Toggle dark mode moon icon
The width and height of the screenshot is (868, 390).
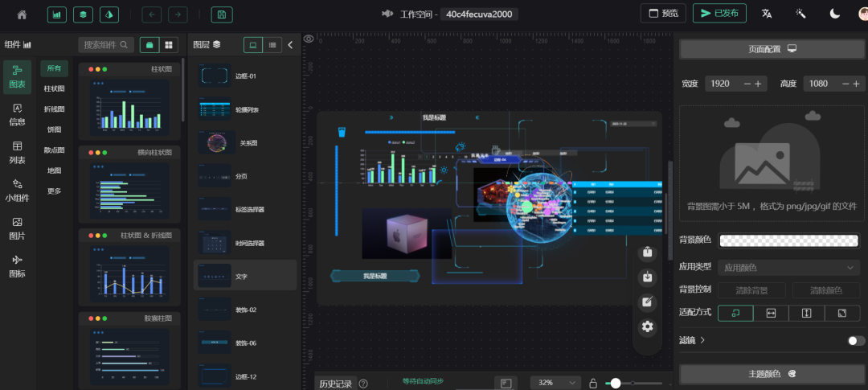click(x=834, y=14)
